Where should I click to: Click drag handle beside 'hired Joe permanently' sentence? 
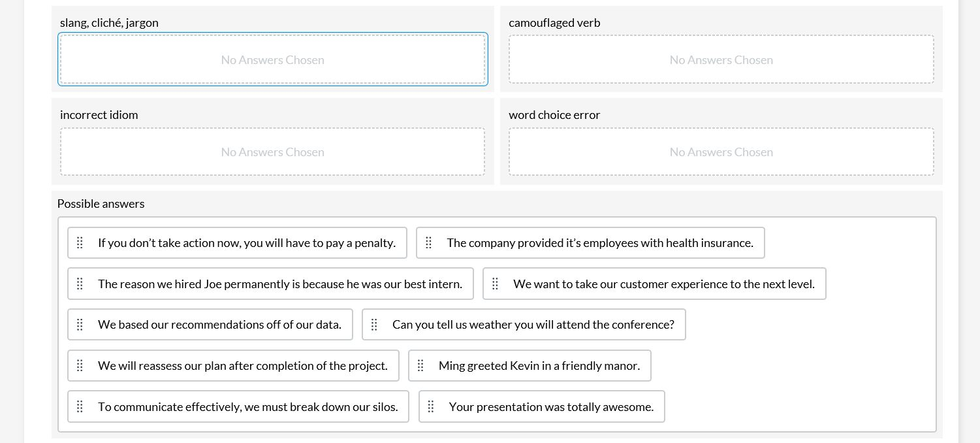(x=80, y=284)
